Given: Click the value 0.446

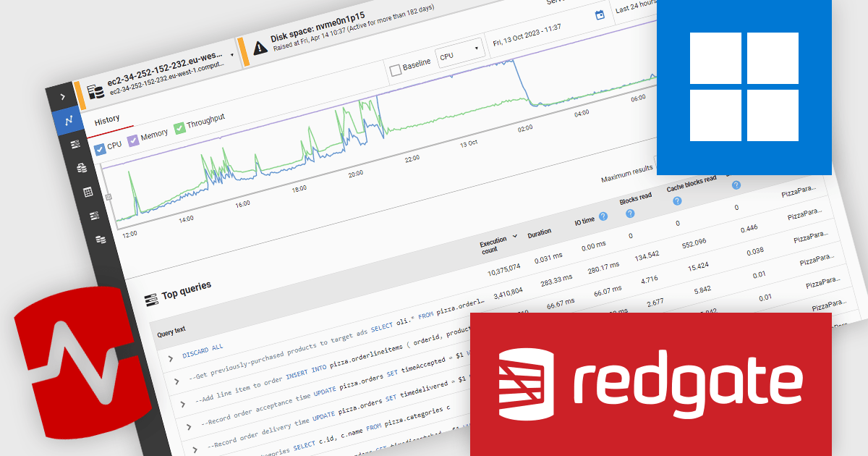Looking at the screenshot, I should point(748,229).
